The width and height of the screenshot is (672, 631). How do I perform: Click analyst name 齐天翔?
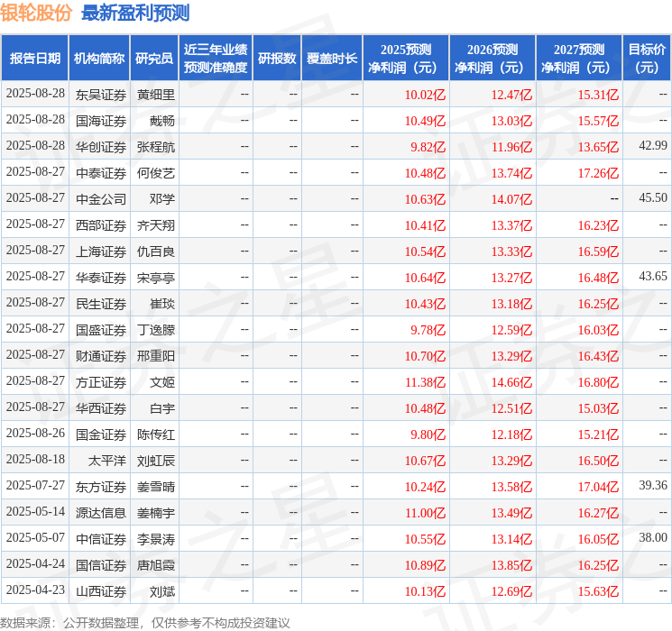[x=156, y=225]
